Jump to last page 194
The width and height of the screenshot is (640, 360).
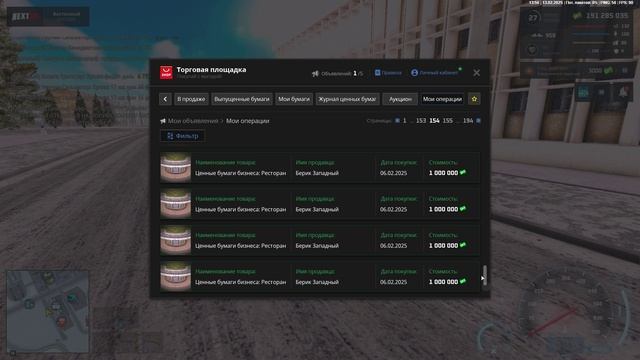tap(468, 121)
